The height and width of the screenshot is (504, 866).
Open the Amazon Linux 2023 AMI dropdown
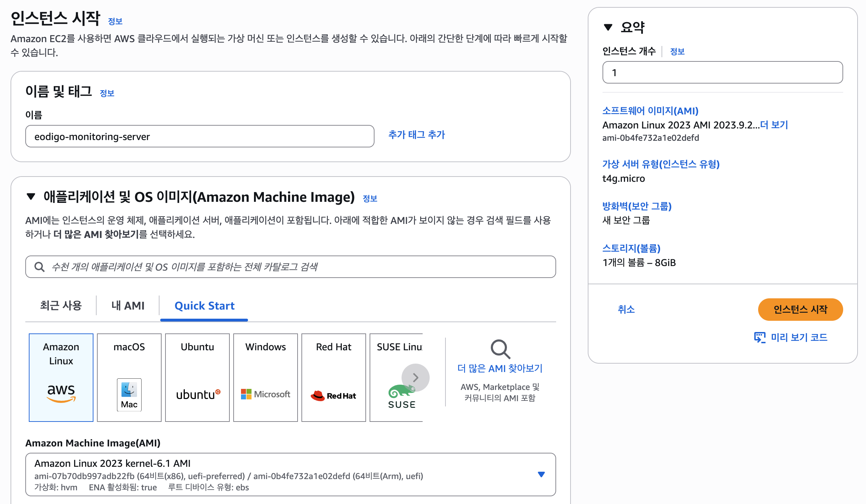coord(541,475)
